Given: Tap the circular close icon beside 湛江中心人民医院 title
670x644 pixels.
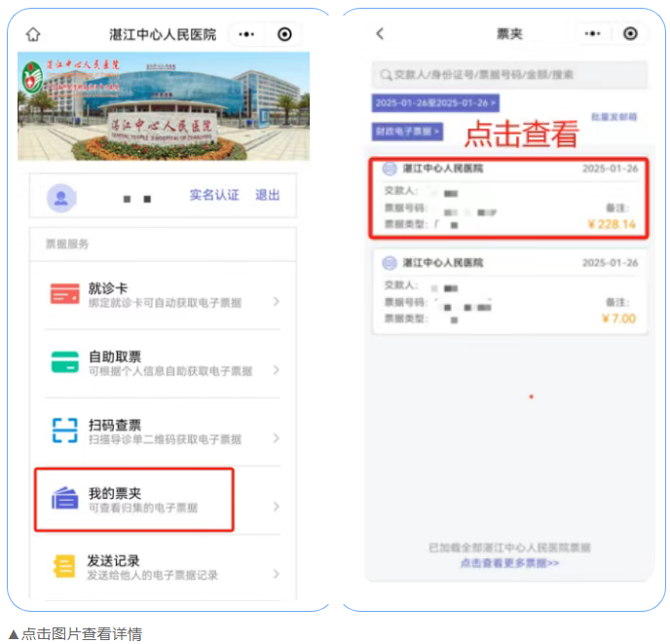Looking at the screenshot, I should point(284,34).
